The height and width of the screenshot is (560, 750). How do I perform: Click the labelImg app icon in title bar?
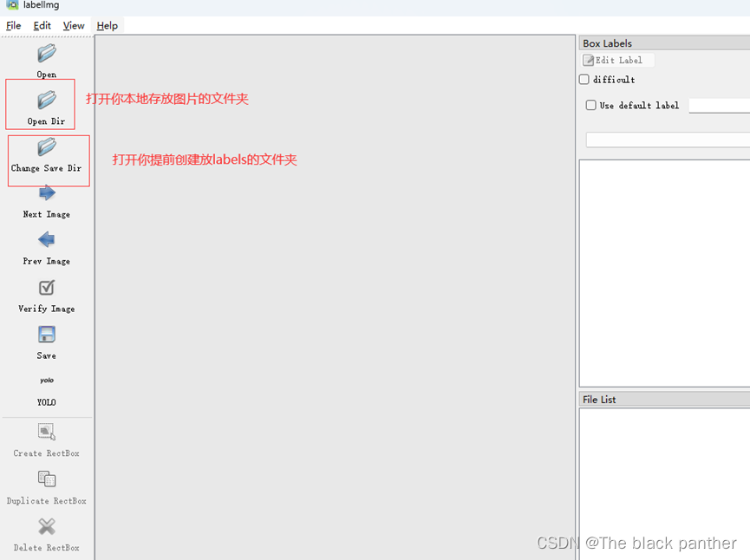pos(12,5)
